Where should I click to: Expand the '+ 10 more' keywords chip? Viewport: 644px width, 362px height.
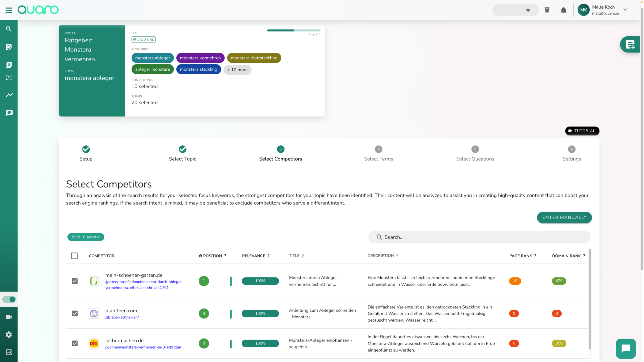237,70
